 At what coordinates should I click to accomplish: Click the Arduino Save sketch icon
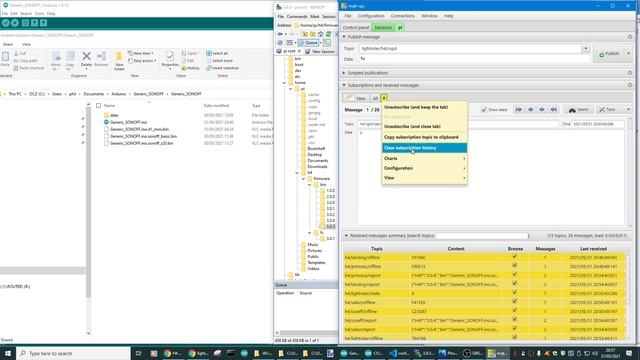43,23
